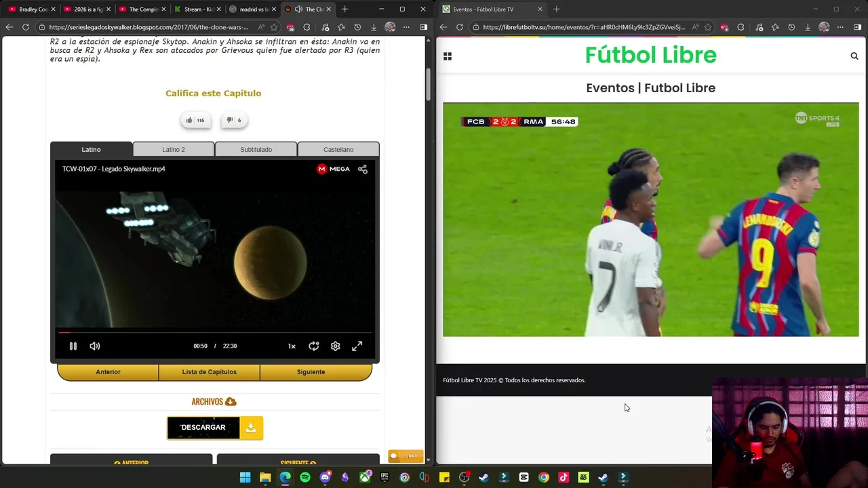This screenshot has height=488, width=868.
Task: Toggle loop in MEGA player
Action: (x=313, y=346)
